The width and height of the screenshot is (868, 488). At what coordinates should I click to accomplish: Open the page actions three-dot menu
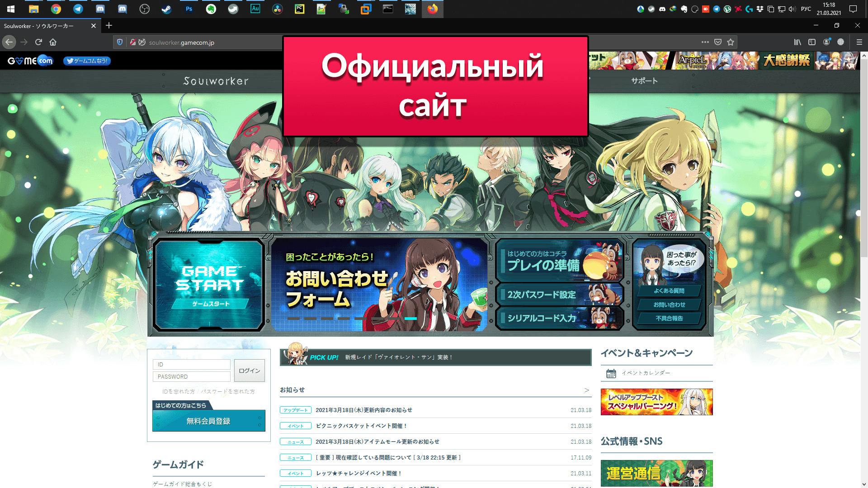click(705, 42)
